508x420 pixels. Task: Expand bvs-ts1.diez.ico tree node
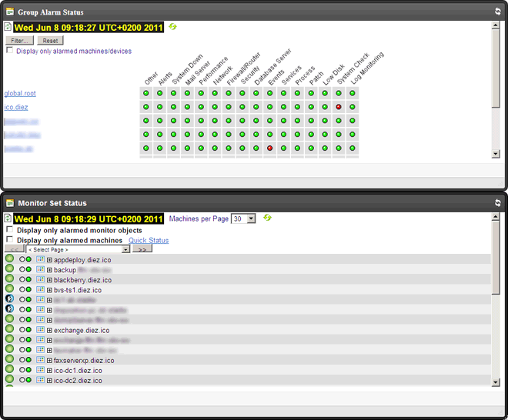49,290
